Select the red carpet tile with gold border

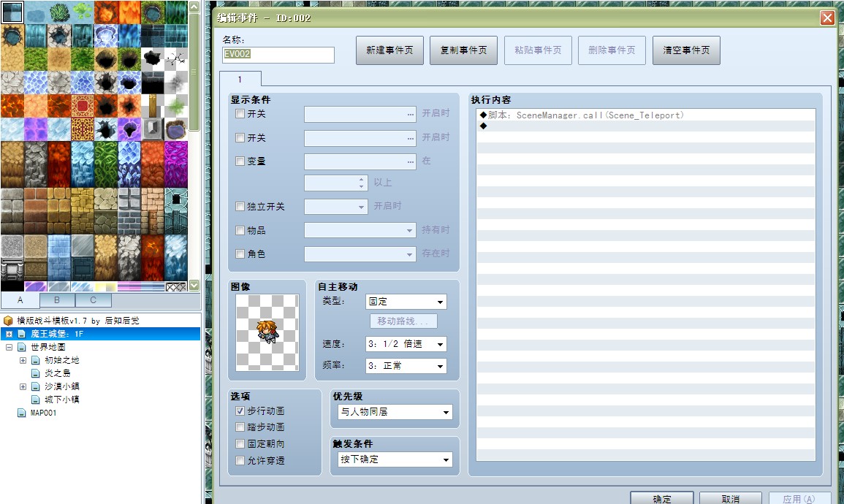pos(83,105)
